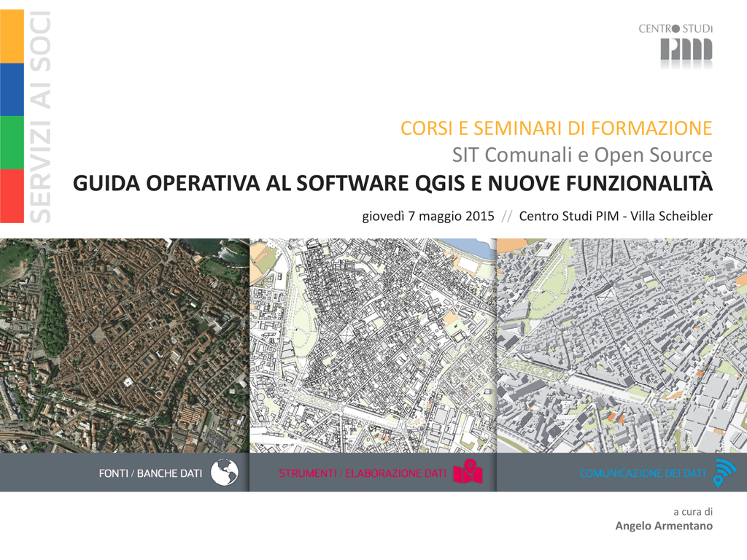
Task: Click the globe icon beside Fonti / Banche Dati
Action: pos(224,472)
